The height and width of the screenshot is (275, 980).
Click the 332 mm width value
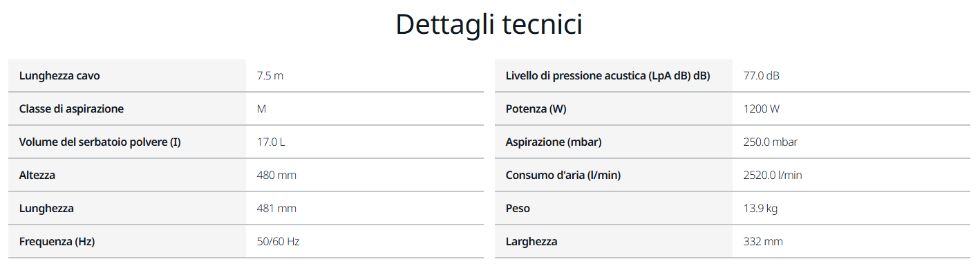point(763,241)
